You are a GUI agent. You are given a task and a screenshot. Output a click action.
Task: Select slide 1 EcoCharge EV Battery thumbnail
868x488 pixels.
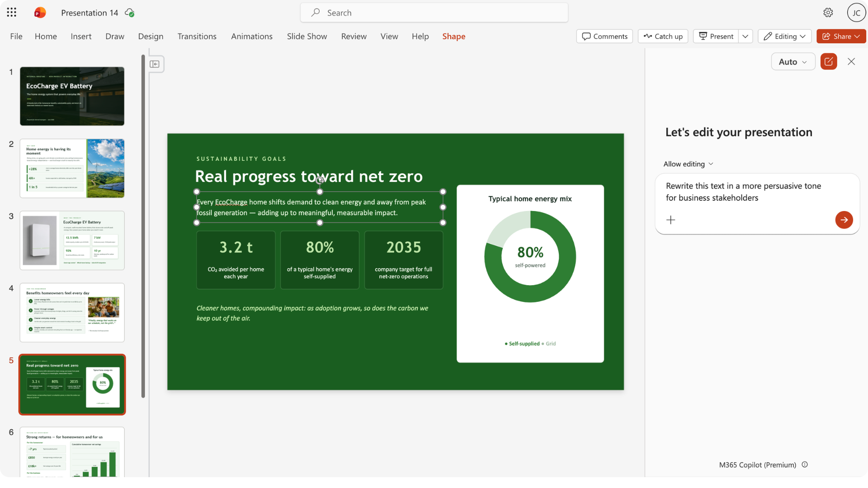(72, 96)
